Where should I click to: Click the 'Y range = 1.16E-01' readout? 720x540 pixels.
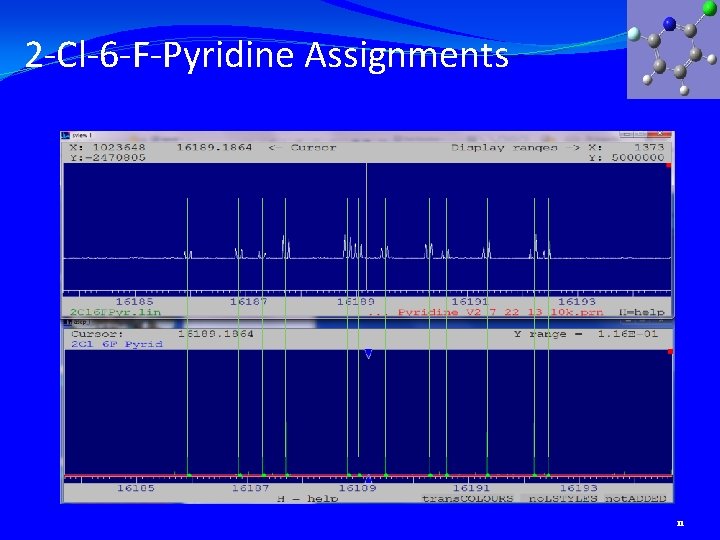click(586, 334)
